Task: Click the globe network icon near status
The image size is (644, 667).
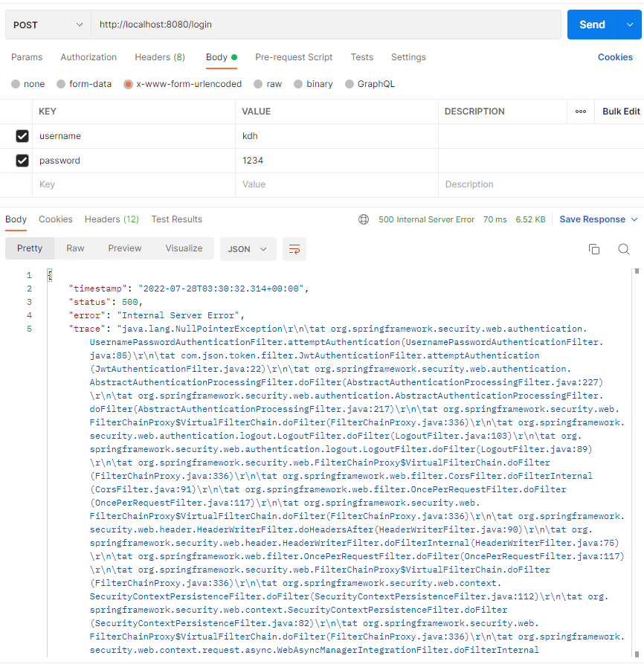Action: point(364,219)
